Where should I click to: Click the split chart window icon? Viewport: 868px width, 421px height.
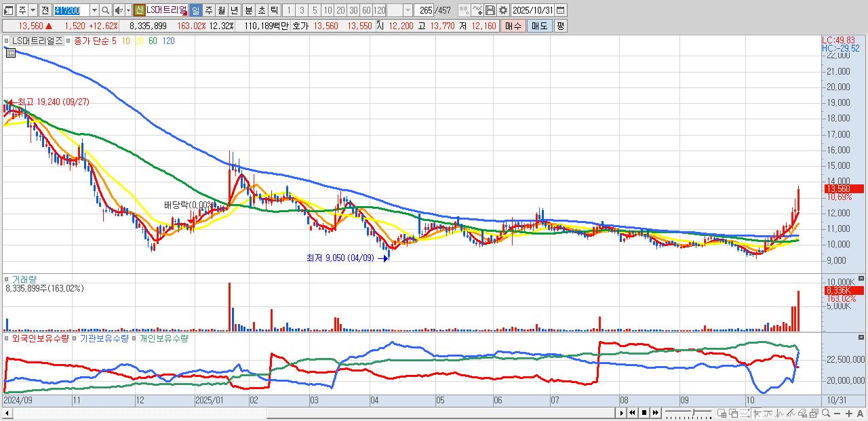pos(722,414)
